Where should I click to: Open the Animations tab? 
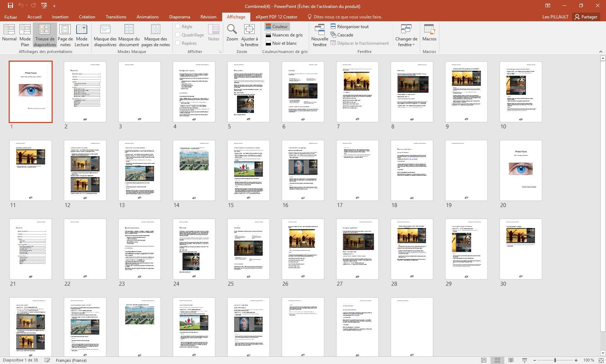(148, 17)
